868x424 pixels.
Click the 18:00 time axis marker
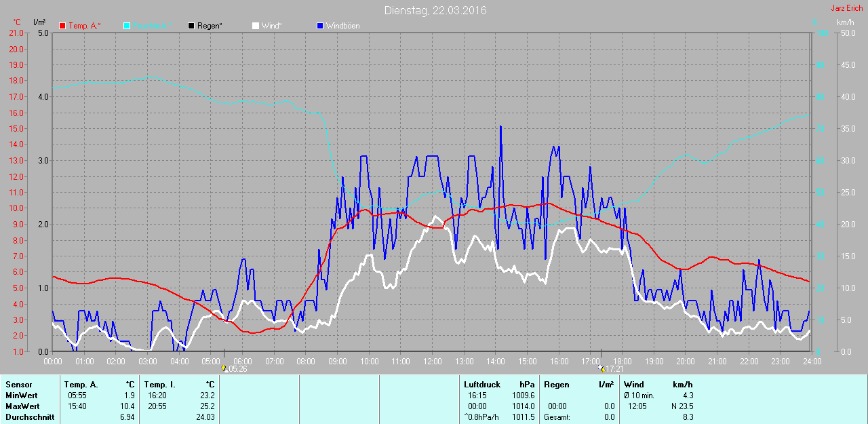pyautogui.click(x=622, y=361)
